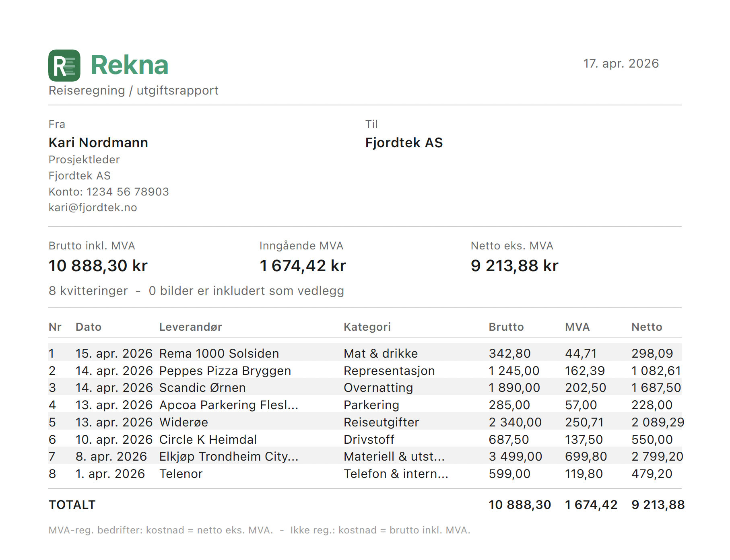Click date '10. apr. 2026' in row 6
This screenshot has height=560, width=730.
coord(114,440)
